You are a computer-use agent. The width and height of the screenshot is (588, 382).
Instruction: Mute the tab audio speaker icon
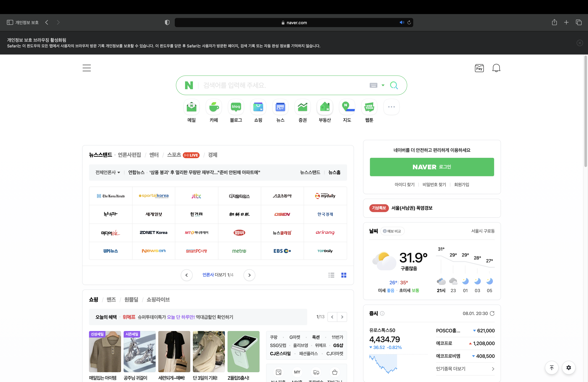[x=402, y=23]
